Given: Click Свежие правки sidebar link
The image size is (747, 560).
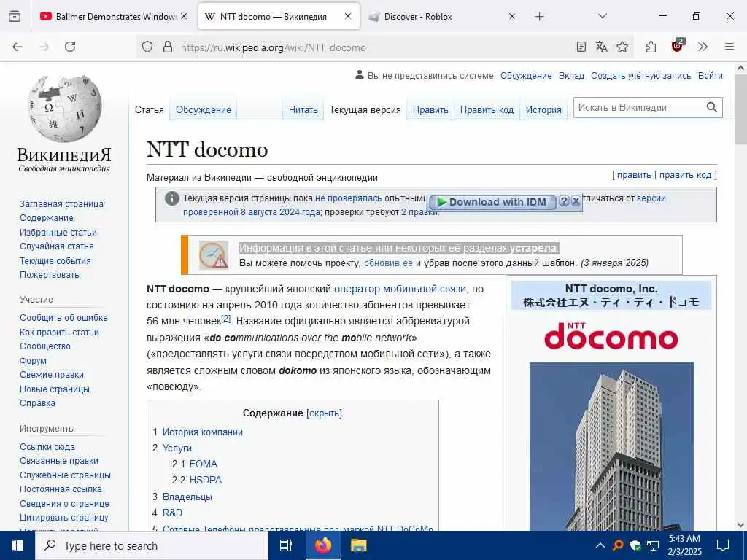Looking at the screenshot, I should pos(52,375).
